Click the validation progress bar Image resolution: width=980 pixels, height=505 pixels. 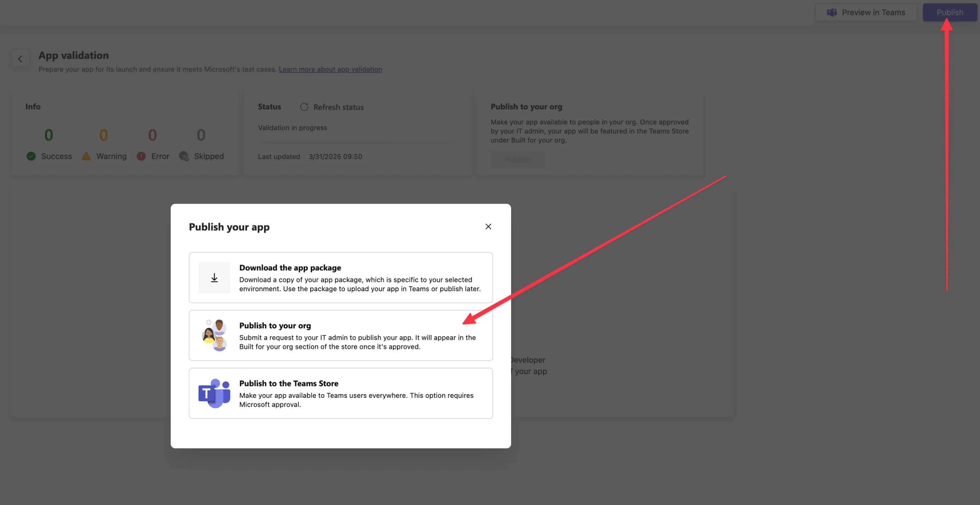pyautogui.click(x=357, y=142)
